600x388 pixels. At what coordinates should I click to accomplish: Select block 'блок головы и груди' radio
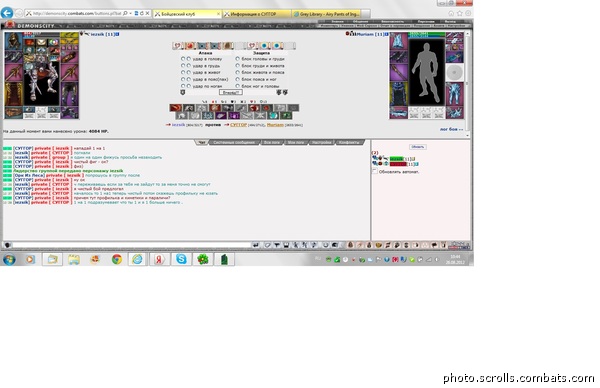point(238,59)
